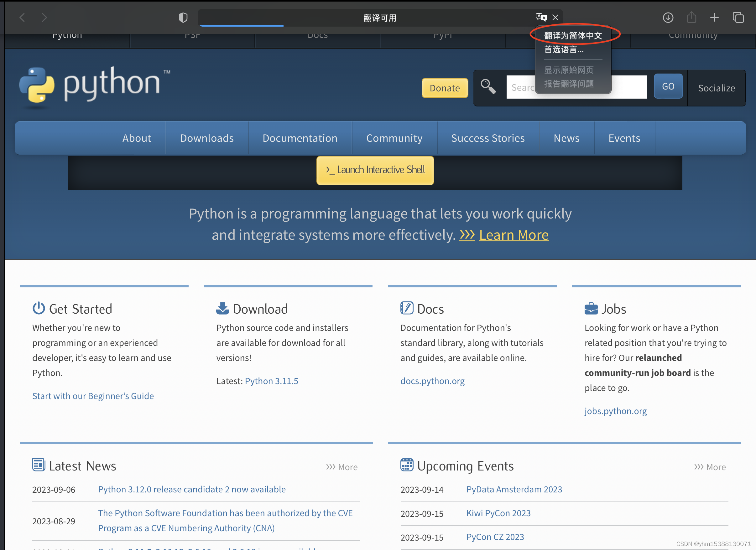
Task: Click the Get Started heading
Action: [x=81, y=309]
